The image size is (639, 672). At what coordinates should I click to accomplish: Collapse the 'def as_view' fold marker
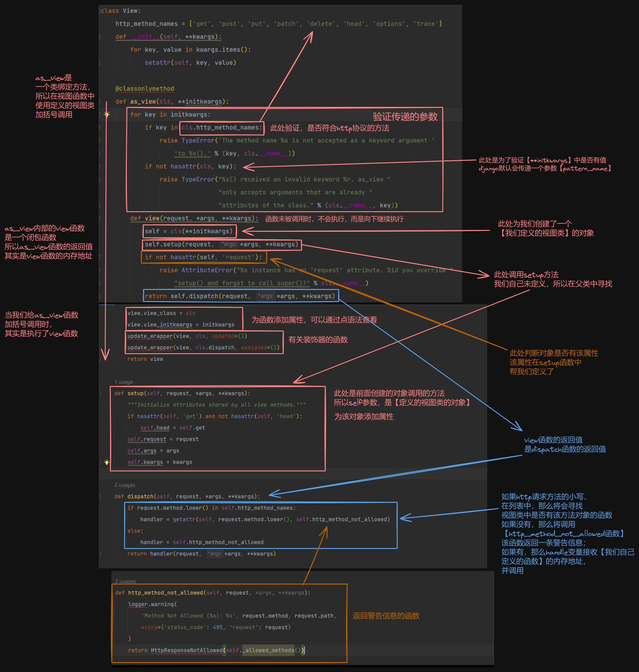coord(99,102)
